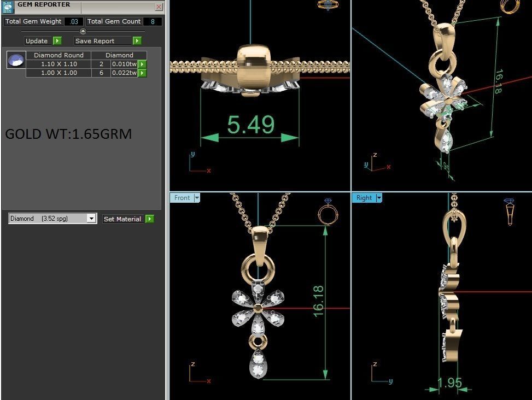Close the Gem Reporter panel

tap(159, 7)
